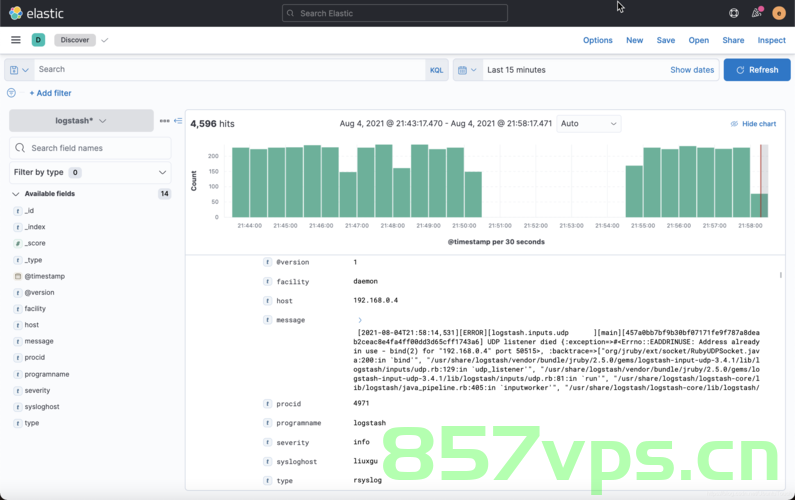Click the host row type icon

click(x=267, y=300)
